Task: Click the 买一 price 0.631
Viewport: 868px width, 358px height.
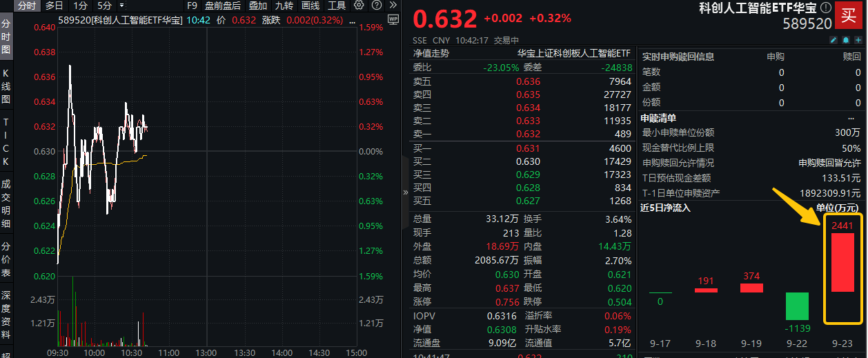Action: click(x=529, y=148)
